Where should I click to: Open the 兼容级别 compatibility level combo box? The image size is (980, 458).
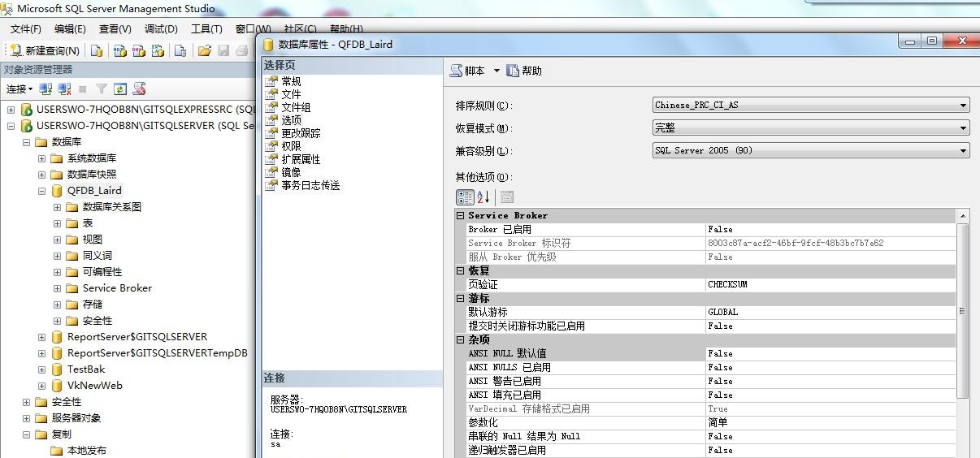(x=811, y=150)
